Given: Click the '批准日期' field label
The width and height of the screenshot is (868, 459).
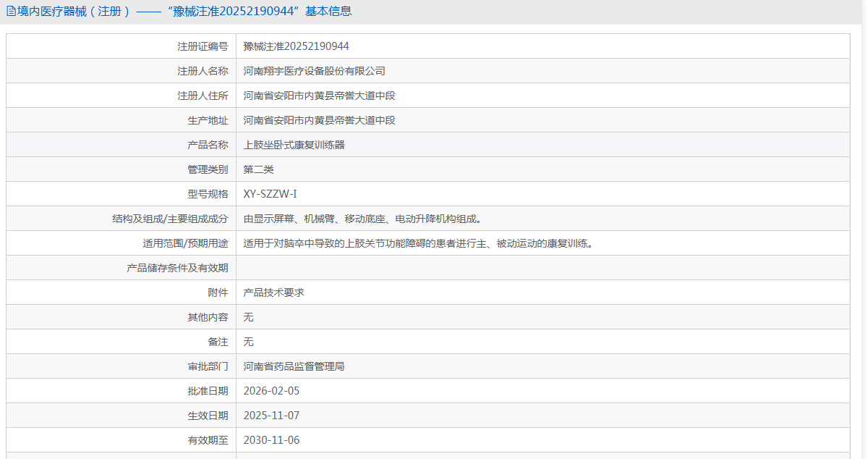Looking at the screenshot, I should coord(208,391).
